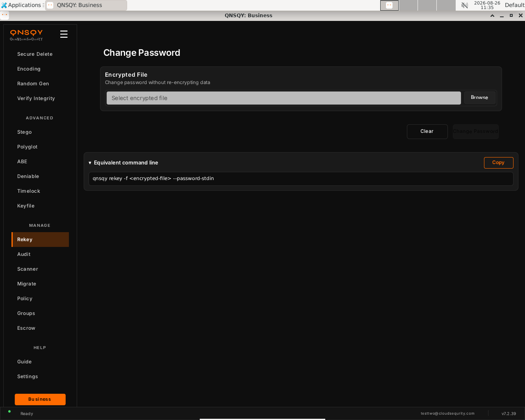
Task: Select the highlighted Rekey item
Action: coord(40,240)
